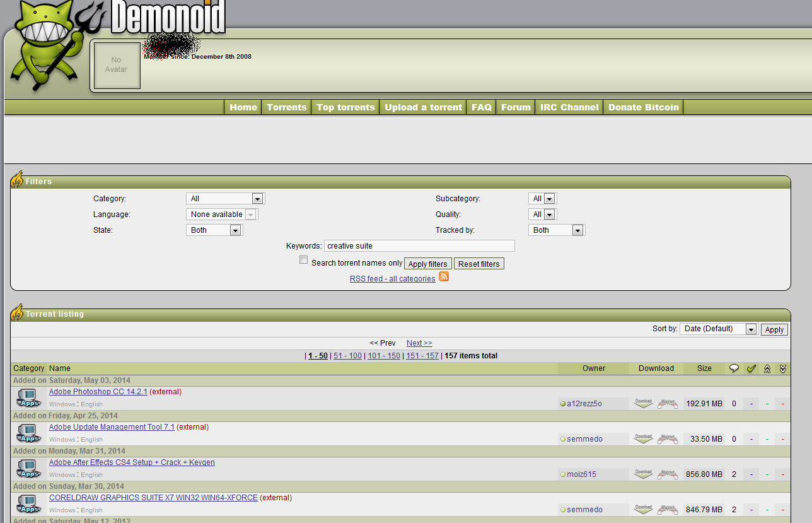Click the leechers down-arrow column header icon
The width and height of the screenshot is (812, 523).
[x=783, y=368]
